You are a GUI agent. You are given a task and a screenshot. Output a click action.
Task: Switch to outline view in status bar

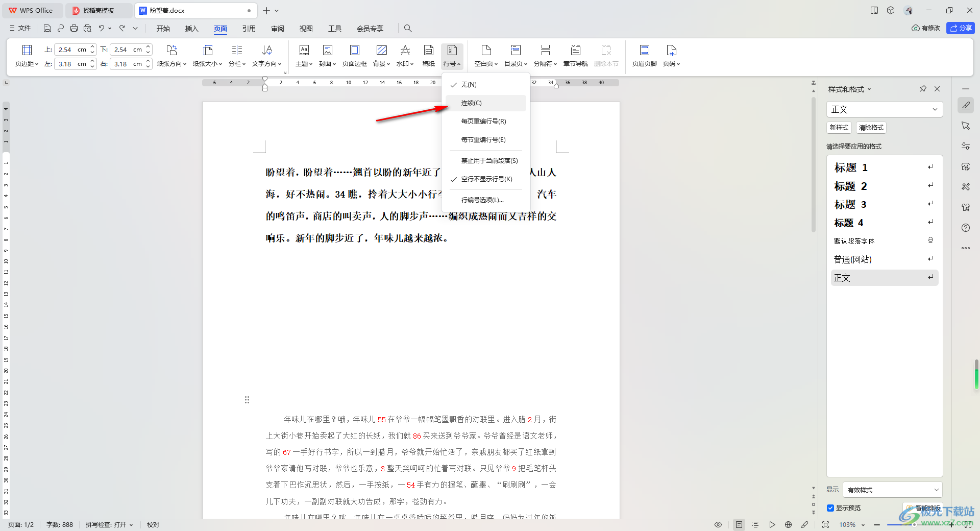755,524
